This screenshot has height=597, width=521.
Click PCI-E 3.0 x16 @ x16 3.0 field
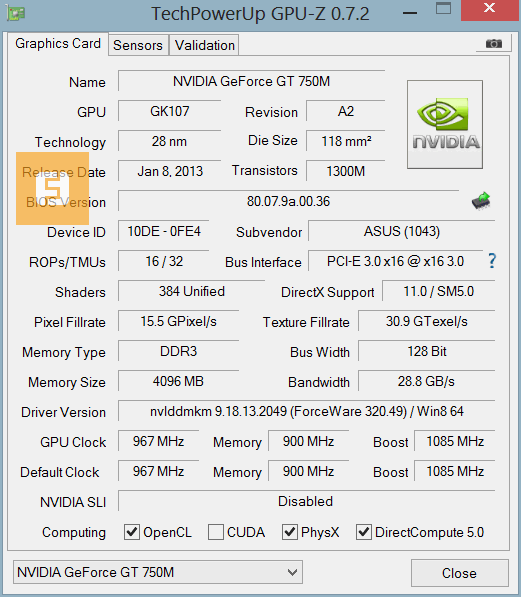coord(395,261)
